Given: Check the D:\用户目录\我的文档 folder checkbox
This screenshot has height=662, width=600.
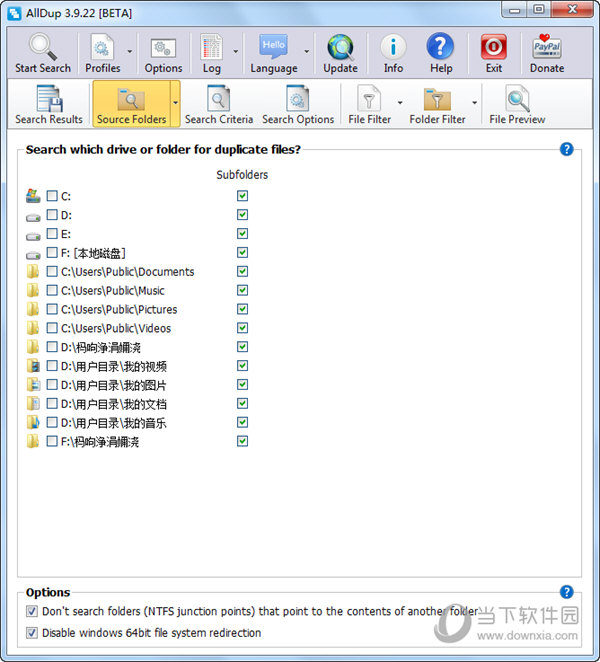Looking at the screenshot, I should coord(52,404).
